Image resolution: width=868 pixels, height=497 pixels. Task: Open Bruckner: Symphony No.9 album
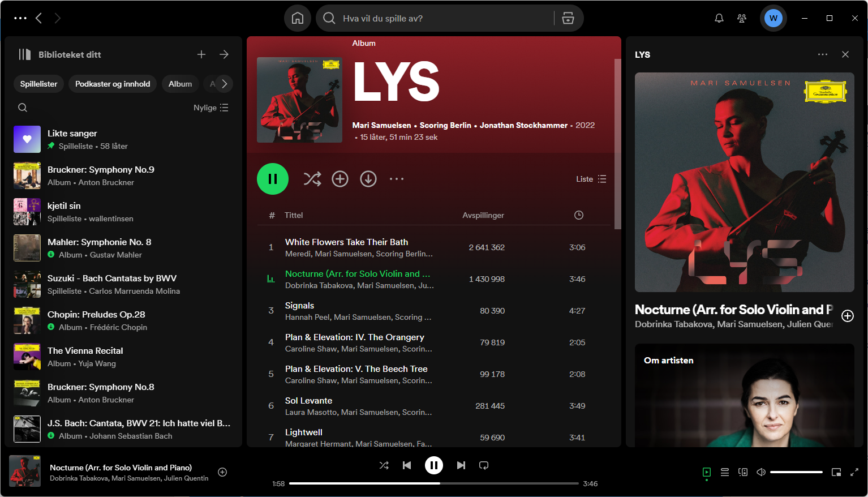122,175
